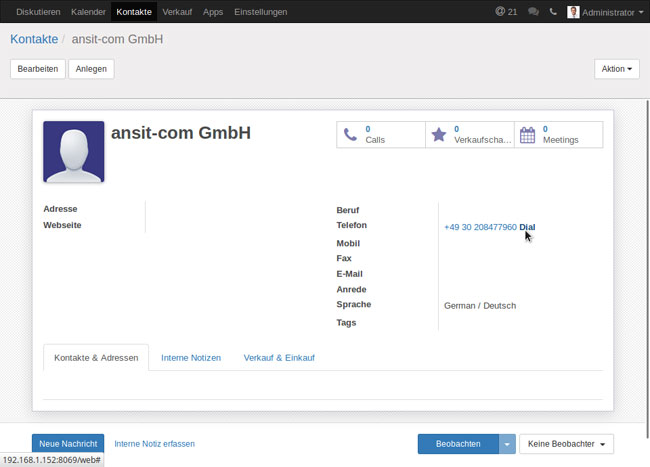Click the star icon for Verkaufschancen
This screenshot has height=467, width=650.
439,135
